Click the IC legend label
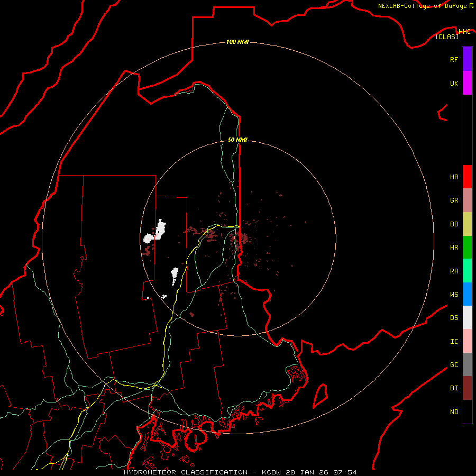476x476 pixels. pos(454,342)
